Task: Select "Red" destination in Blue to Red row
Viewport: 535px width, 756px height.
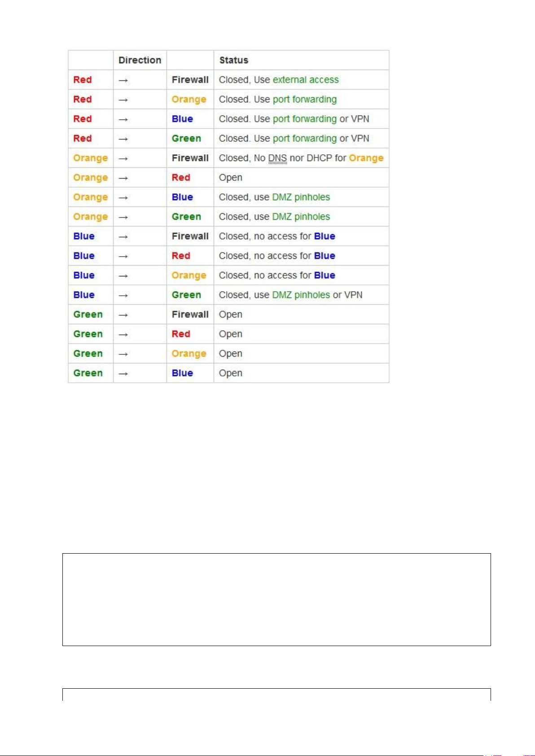Action: (181, 256)
